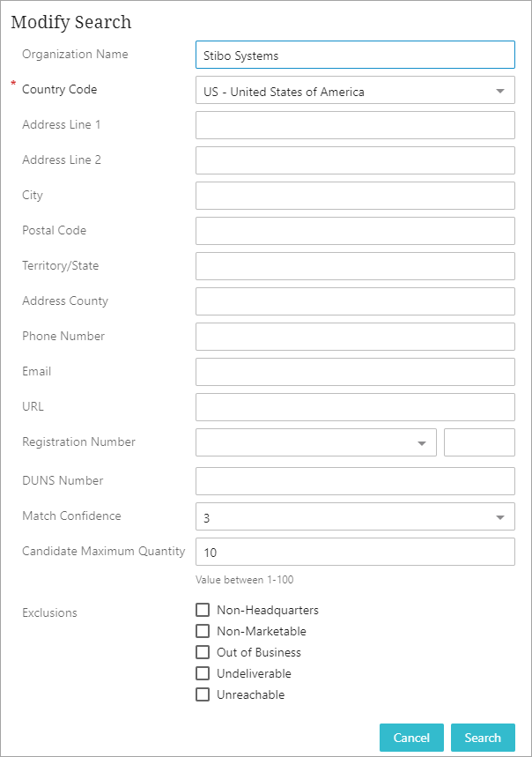Focus the Address Line 1 input

click(x=355, y=125)
